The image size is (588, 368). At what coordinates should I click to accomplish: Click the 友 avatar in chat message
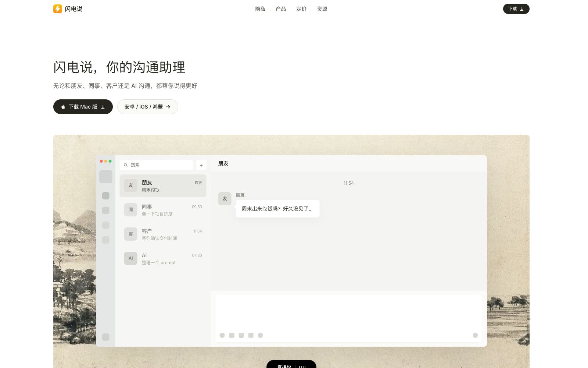[225, 199]
